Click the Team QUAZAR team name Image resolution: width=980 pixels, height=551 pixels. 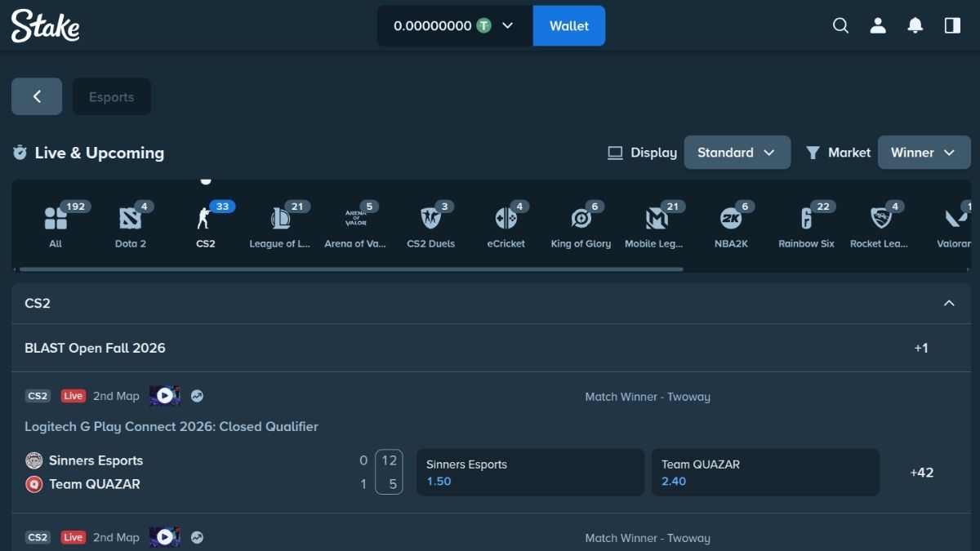pos(95,484)
